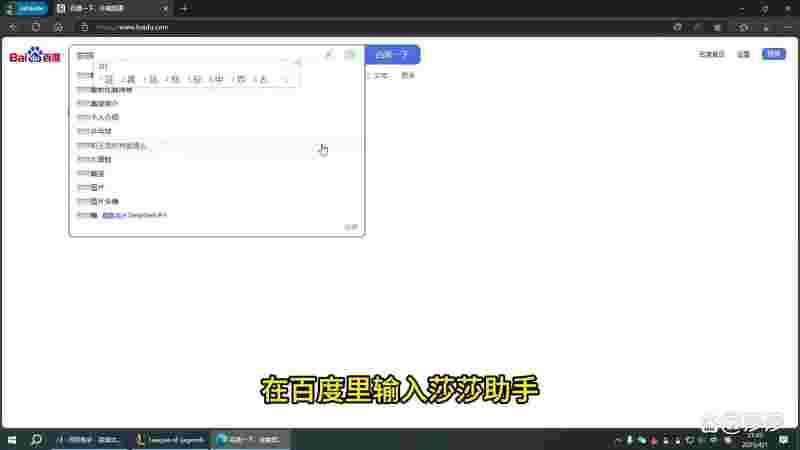Select the Baidu browser tab
This screenshot has width=800, height=450.
click(111, 9)
